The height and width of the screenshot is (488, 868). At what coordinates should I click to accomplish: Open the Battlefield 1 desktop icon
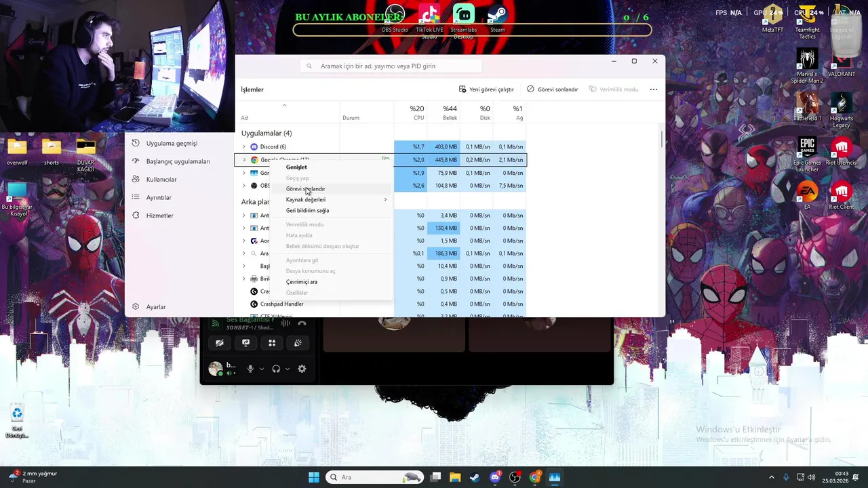coord(807,108)
